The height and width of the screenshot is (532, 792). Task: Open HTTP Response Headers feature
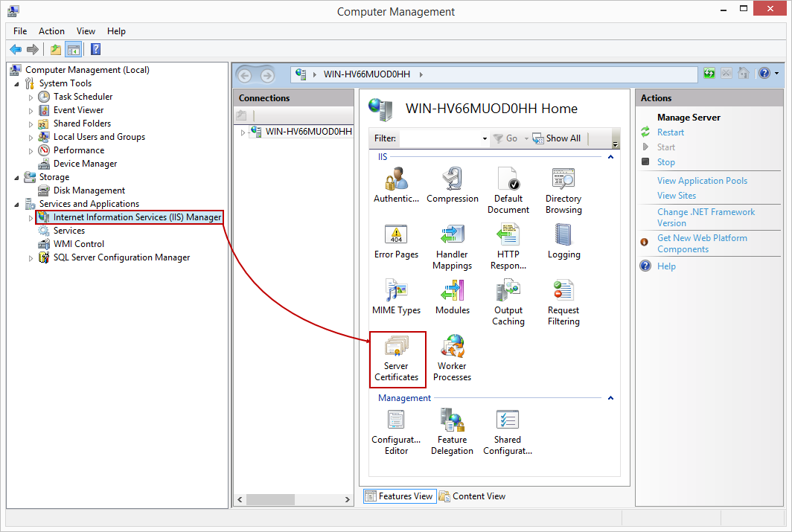(508, 247)
